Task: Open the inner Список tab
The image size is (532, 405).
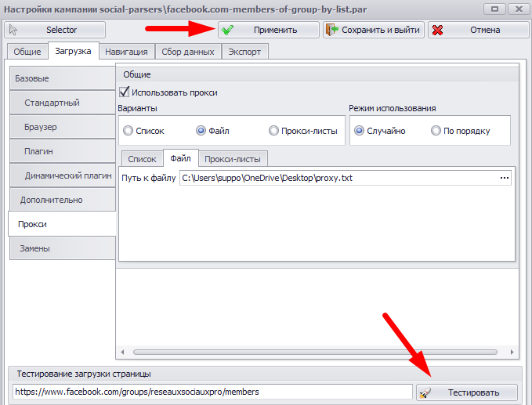Action: click(142, 159)
